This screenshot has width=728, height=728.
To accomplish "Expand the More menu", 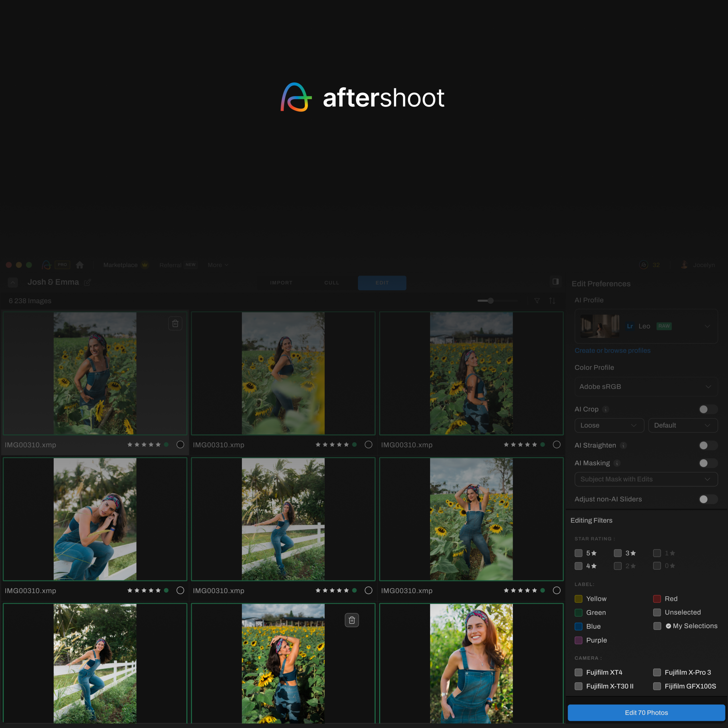I will click(218, 265).
